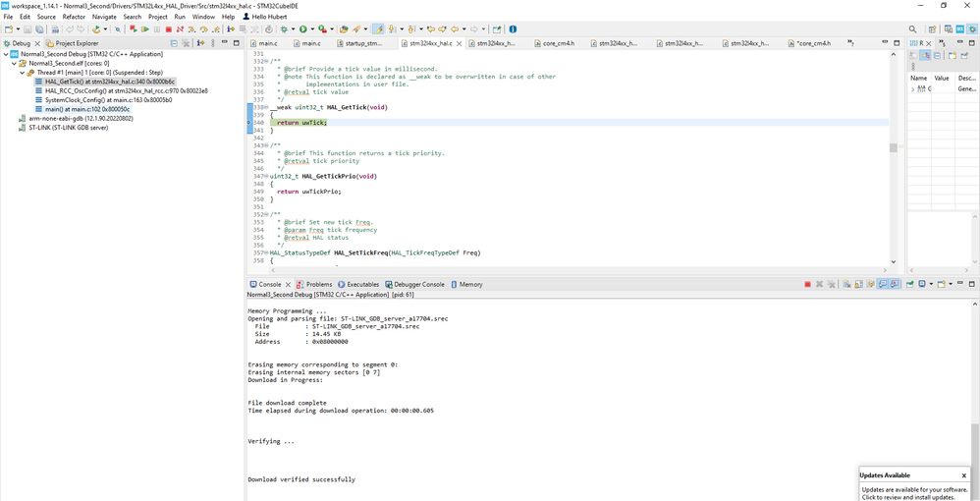Open the Problems tab
Viewport: 980px width, 501px height.
[x=314, y=284]
